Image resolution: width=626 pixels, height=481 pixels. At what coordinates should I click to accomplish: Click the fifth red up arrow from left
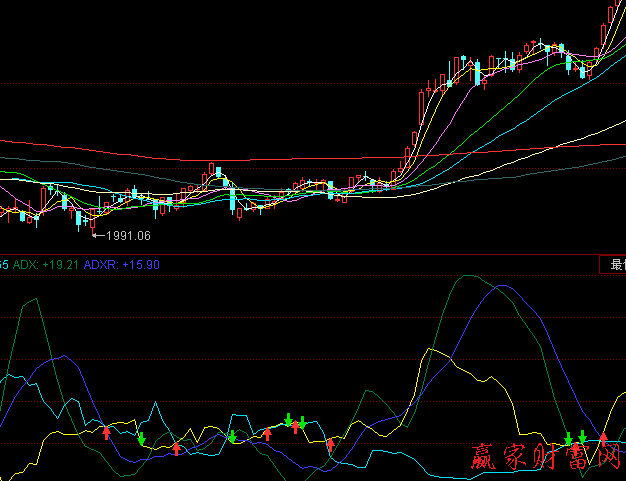(x=331, y=445)
